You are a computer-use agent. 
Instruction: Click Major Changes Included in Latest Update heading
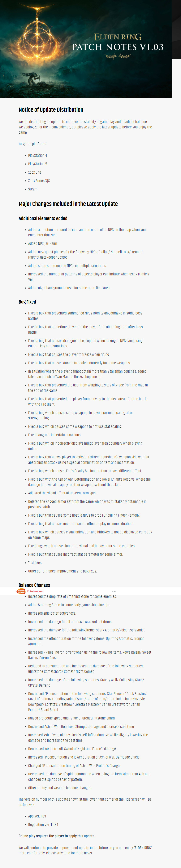point(68,204)
